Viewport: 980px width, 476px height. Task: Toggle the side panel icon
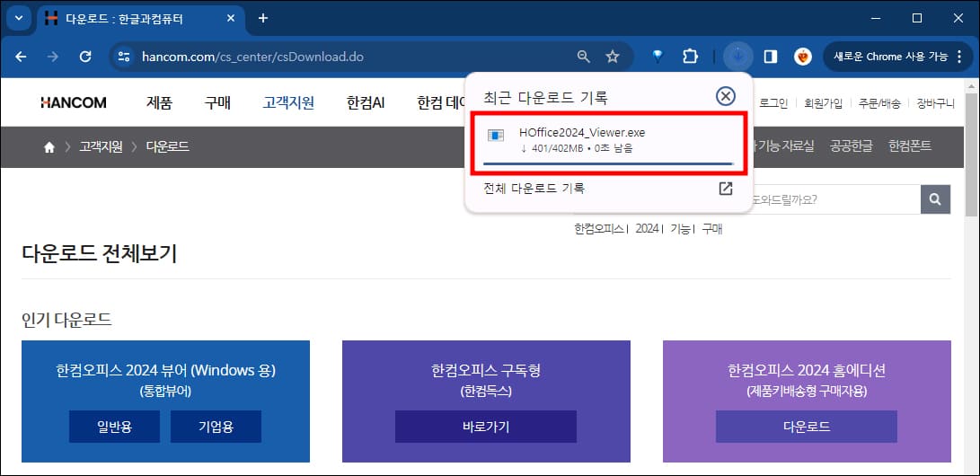(771, 57)
